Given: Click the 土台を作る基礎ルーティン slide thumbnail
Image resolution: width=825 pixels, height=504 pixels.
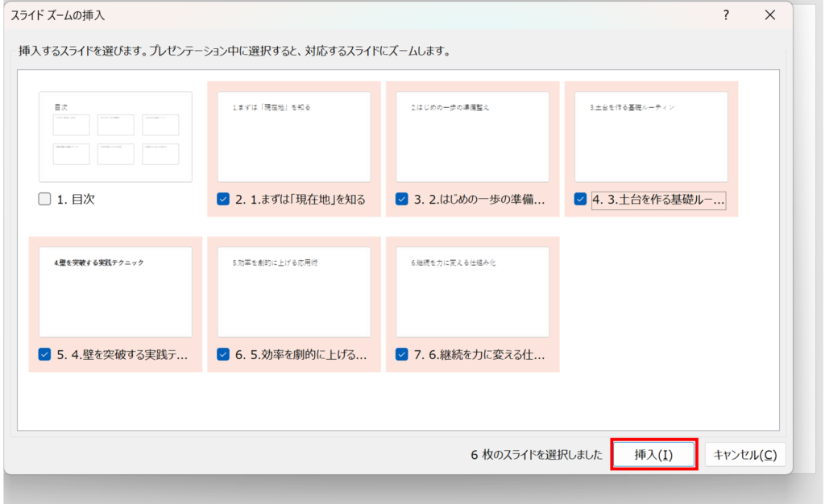Looking at the screenshot, I should click(x=651, y=137).
